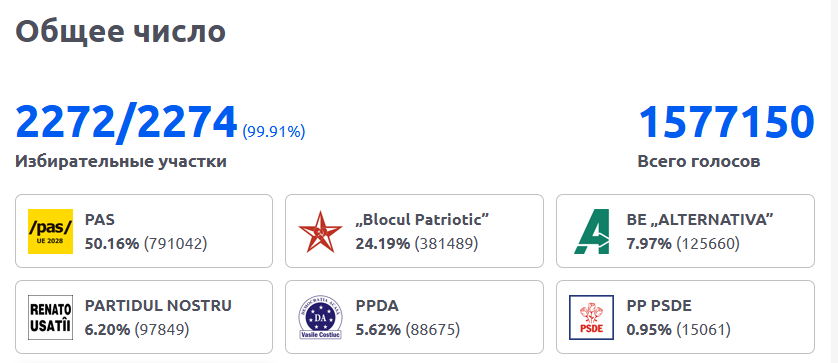
Task: Click the PAS 50.16% vote share text
Action: tap(112, 244)
